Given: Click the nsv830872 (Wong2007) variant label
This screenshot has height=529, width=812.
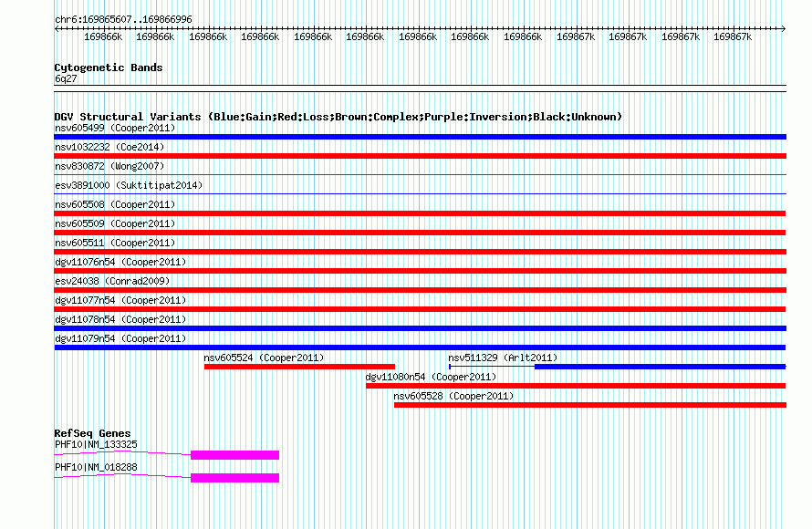Looking at the screenshot, I should tap(109, 166).
